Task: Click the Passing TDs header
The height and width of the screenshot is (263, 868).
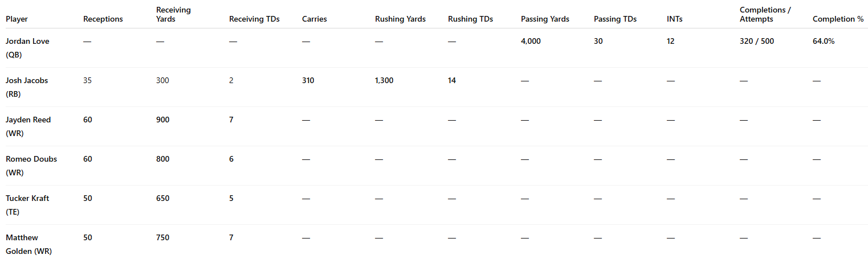Action: 616,19
